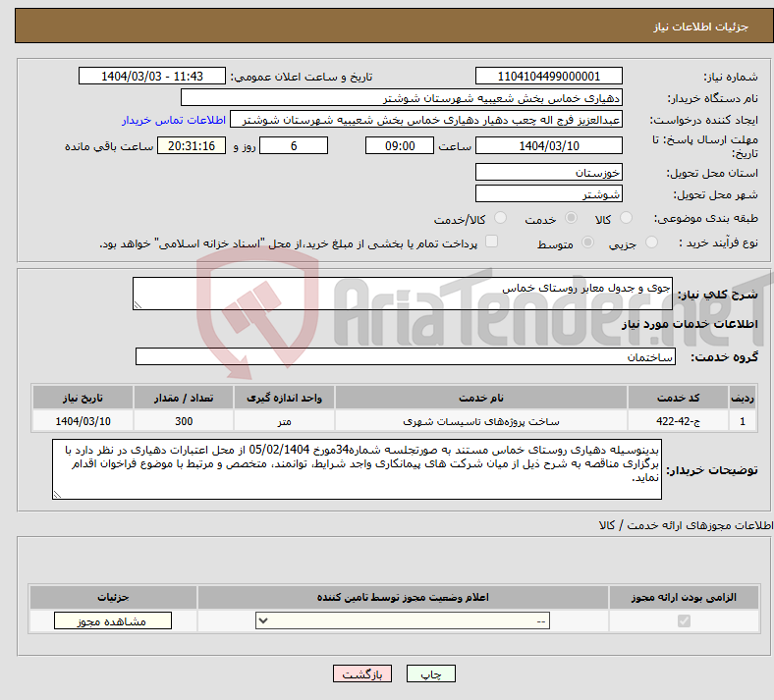Click the province field خوزستان

[x=548, y=172]
